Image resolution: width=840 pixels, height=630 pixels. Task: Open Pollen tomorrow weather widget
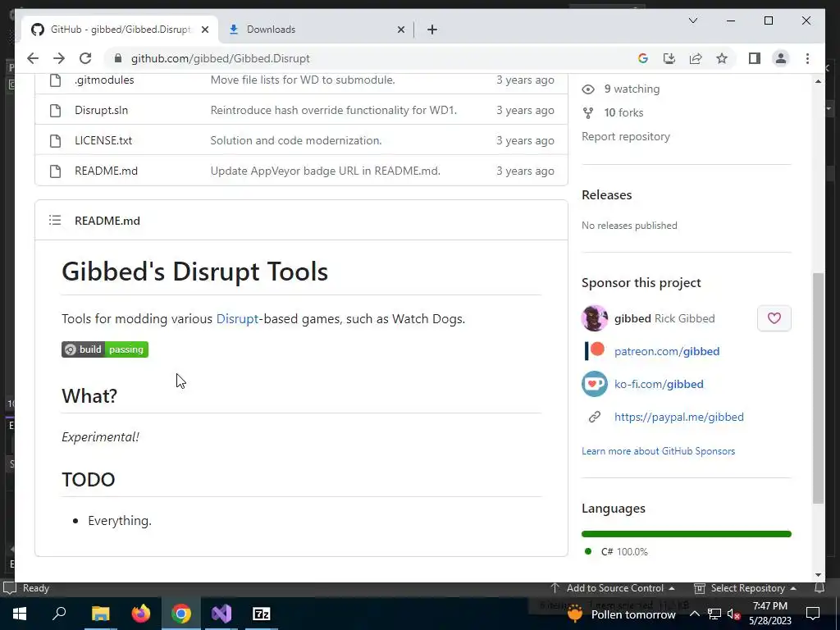pos(622,614)
